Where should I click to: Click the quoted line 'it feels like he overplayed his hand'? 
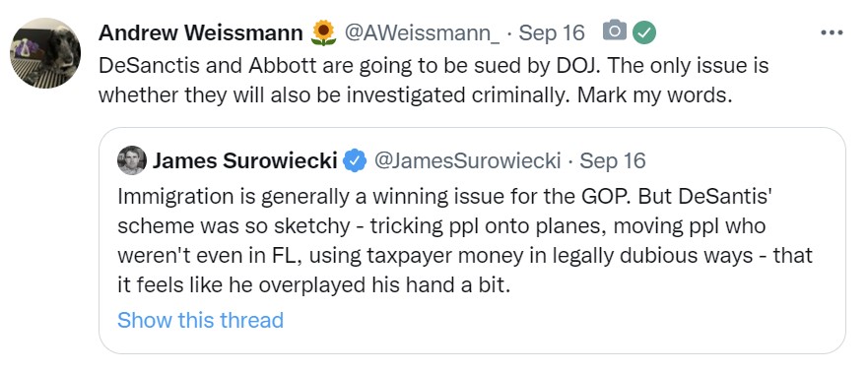[x=313, y=285]
